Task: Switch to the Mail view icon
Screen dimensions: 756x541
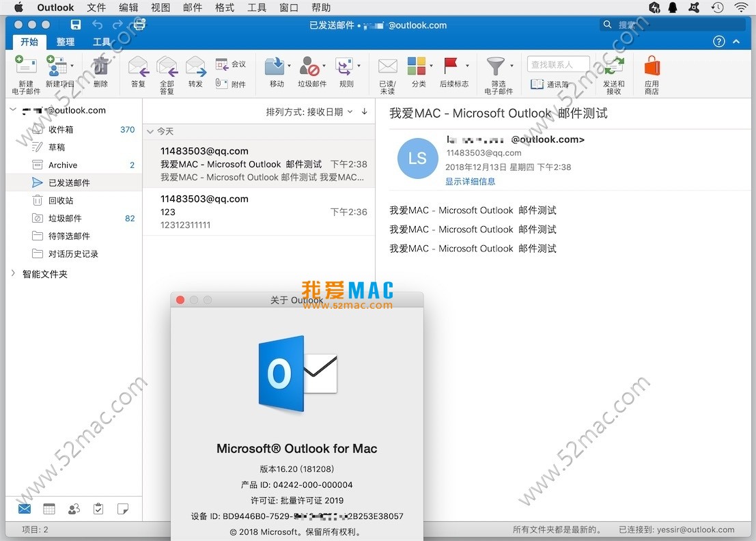Action: click(25, 509)
